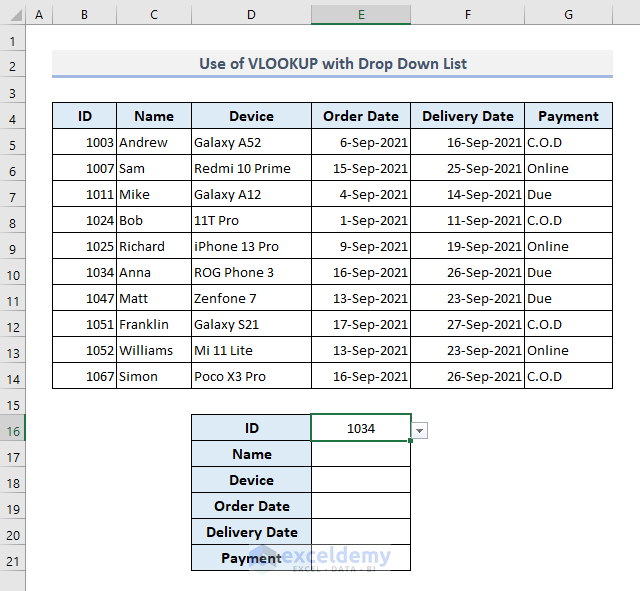Select the cell with ID 1003

coord(84,142)
